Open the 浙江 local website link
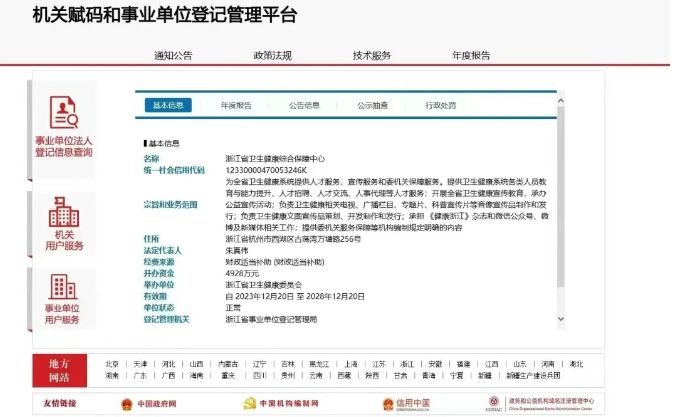Viewport: 674px width, 417px height. click(x=407, y=364)
